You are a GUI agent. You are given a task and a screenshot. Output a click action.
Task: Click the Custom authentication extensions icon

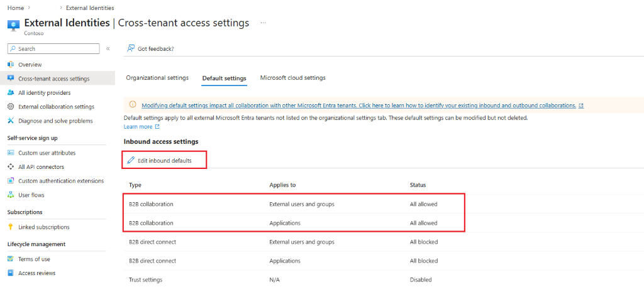click(x=11, y=181)
